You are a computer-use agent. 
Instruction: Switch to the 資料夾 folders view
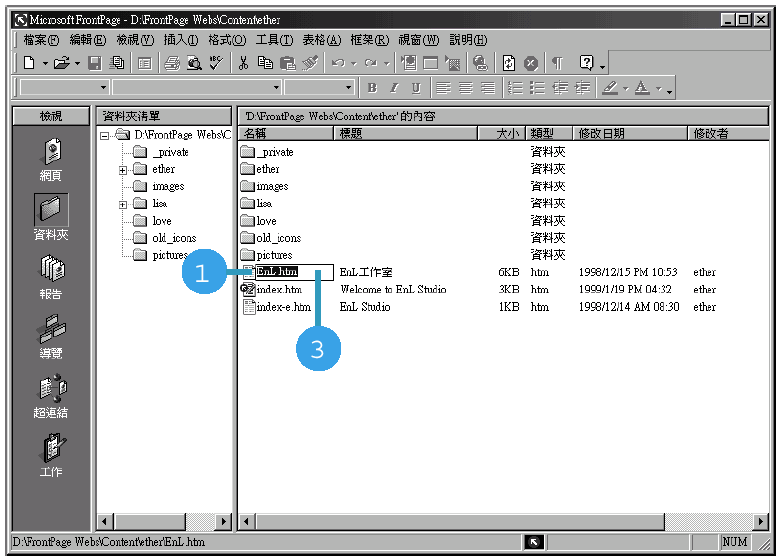coord(51,218)
